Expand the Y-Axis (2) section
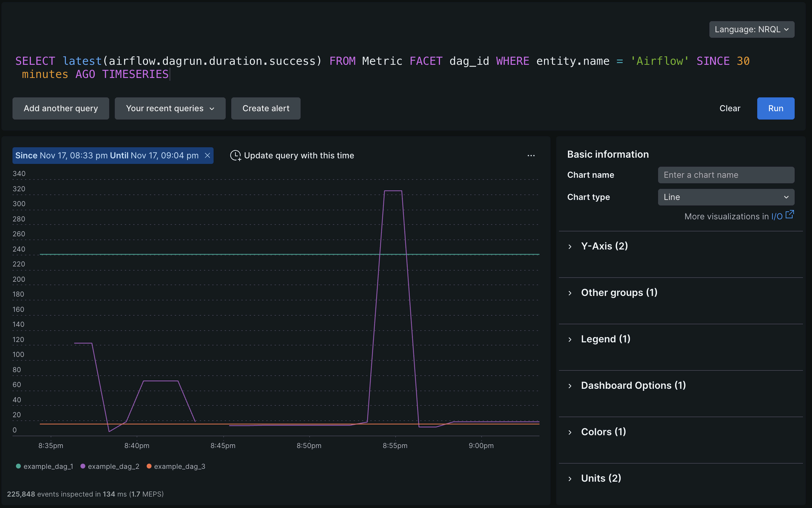 tap(604, 246)
